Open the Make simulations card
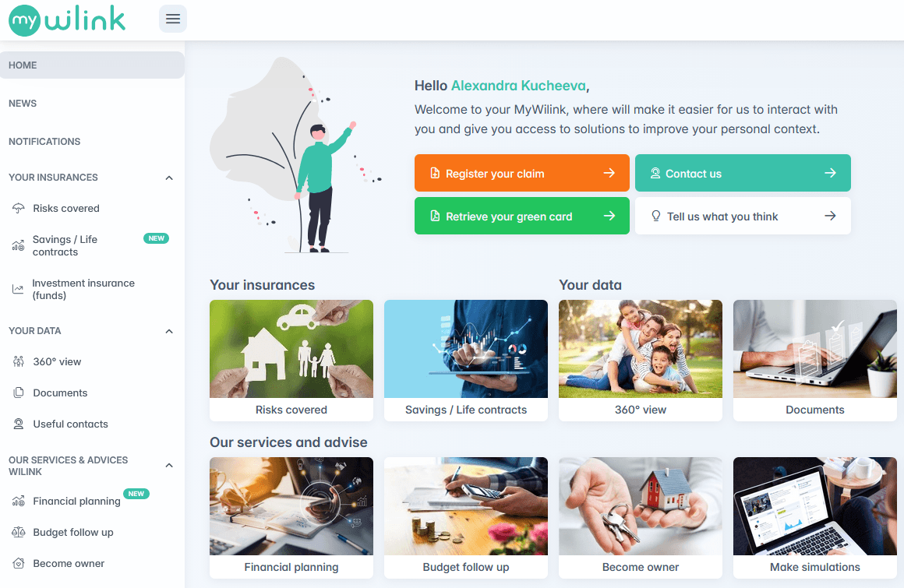Screen dimensions: 904x588 coord(814,518)
